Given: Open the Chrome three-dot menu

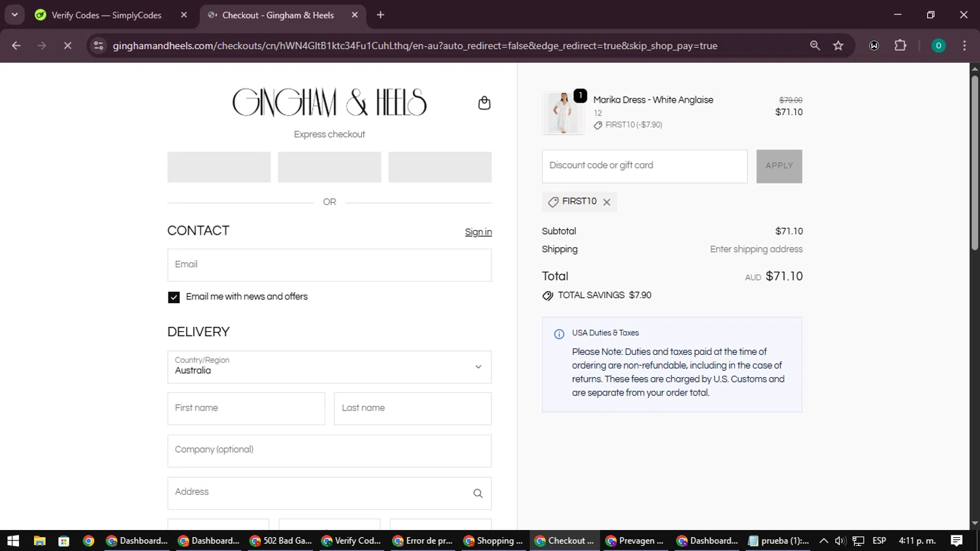Looking at the screenshot, I should 964,46.
